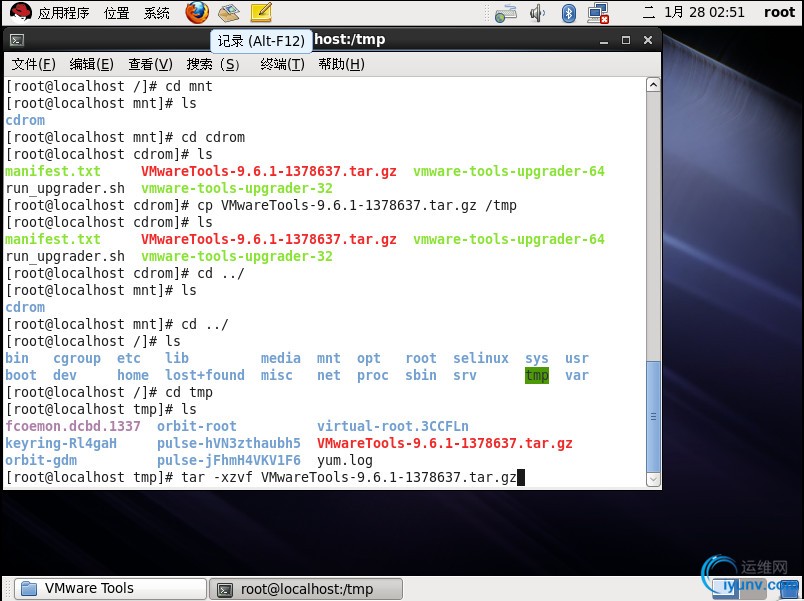Click the network connection icon
Viewport: 804px width, 601px height.
pos(598,13)
